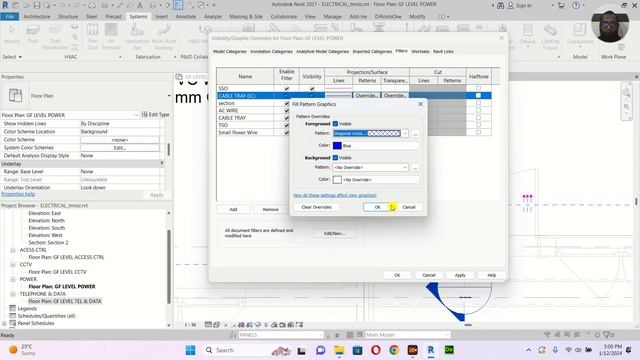Collapse the POWER tree node
The height and width of the screenshot is (360, 640).
13,279
